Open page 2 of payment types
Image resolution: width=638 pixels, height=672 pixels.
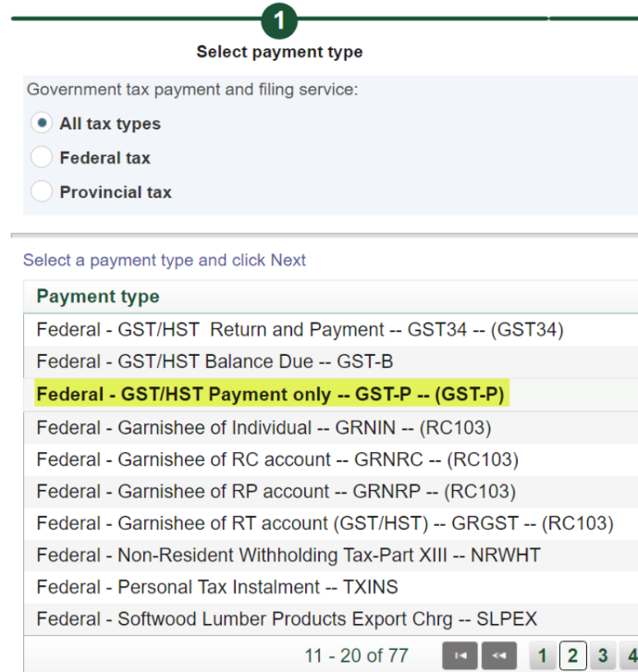pyautogui.click(x=573, y=655)
